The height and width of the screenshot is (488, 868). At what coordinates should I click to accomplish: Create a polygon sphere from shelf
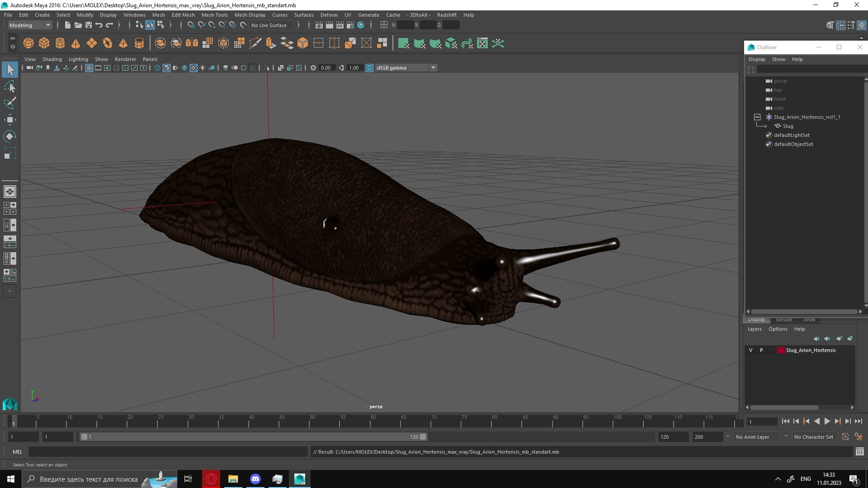[x=28, y=43]
